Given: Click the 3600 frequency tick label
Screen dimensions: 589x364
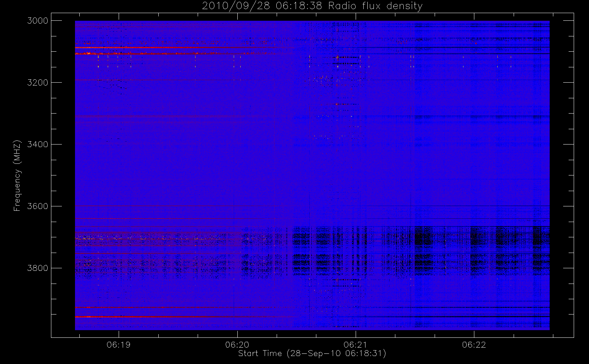Looking at the screenshot, I should point(38,206).
